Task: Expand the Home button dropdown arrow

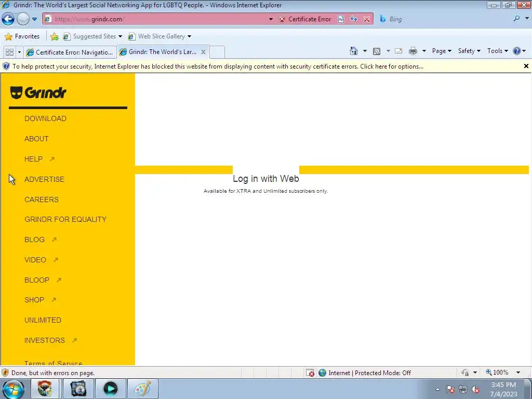Action: tap(365, 51)
